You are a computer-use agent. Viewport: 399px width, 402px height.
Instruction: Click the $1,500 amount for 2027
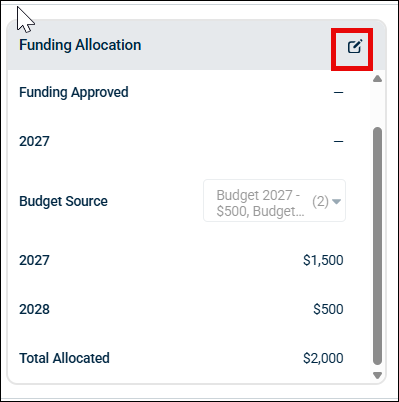(323, 260)
